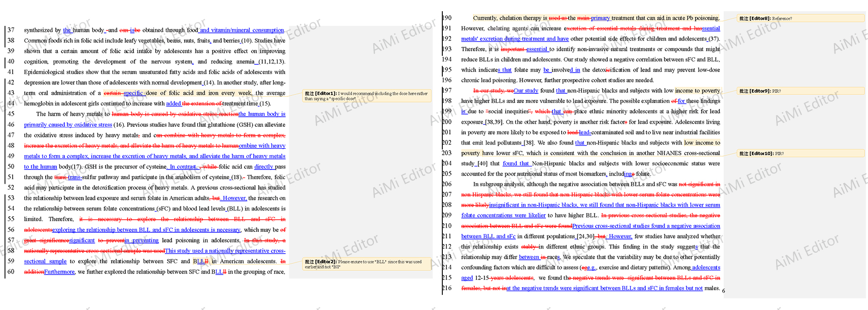Click the inserted word "aged" on line 215

pos(467,278)
